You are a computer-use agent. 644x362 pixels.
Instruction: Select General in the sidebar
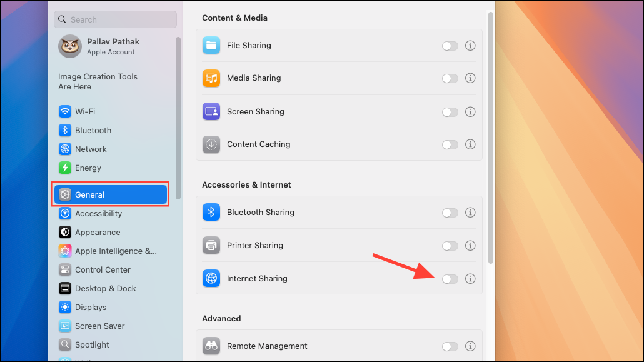(x=111, y=194)
